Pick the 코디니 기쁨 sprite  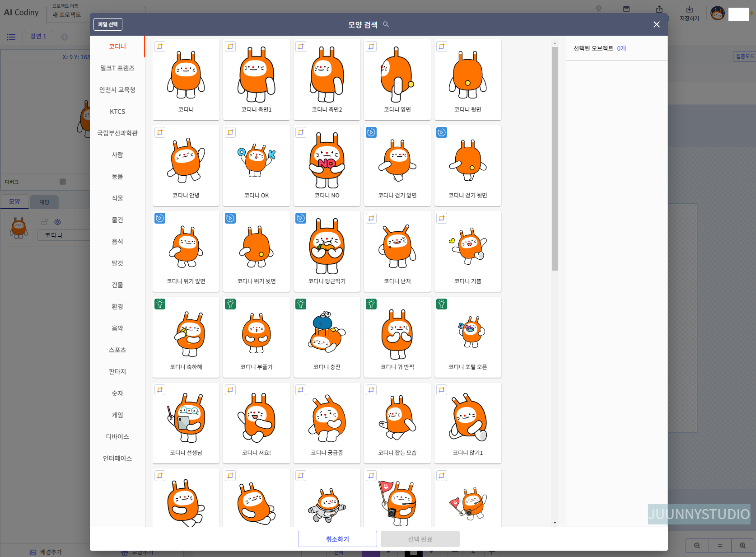pyautogui.click(x=468, y=251)
